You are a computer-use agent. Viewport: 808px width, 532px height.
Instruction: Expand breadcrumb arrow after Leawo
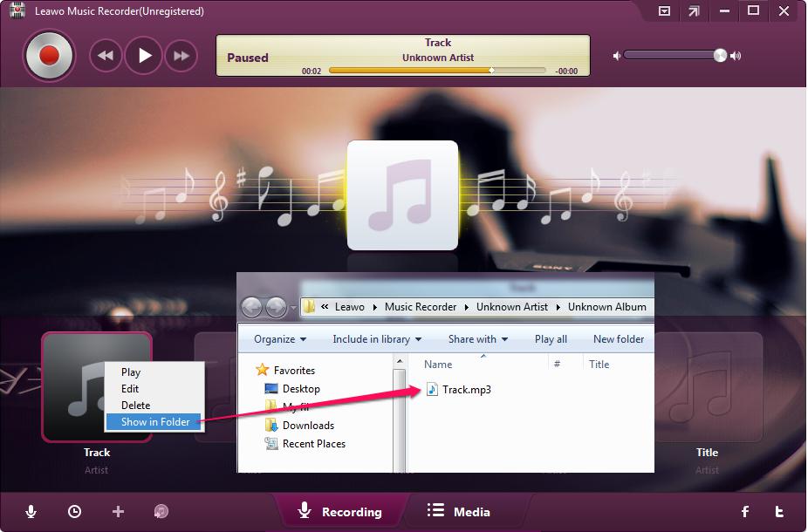pyautogui.click(x=374, y=308)
